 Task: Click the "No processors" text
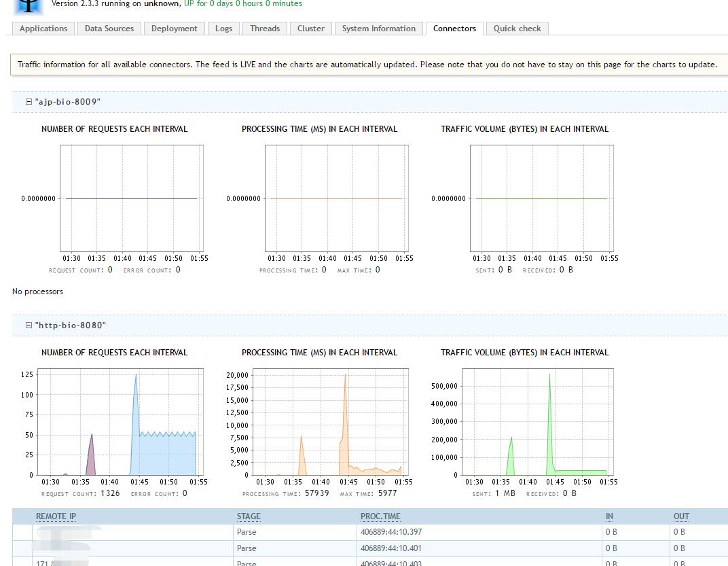tap(37, 291)
